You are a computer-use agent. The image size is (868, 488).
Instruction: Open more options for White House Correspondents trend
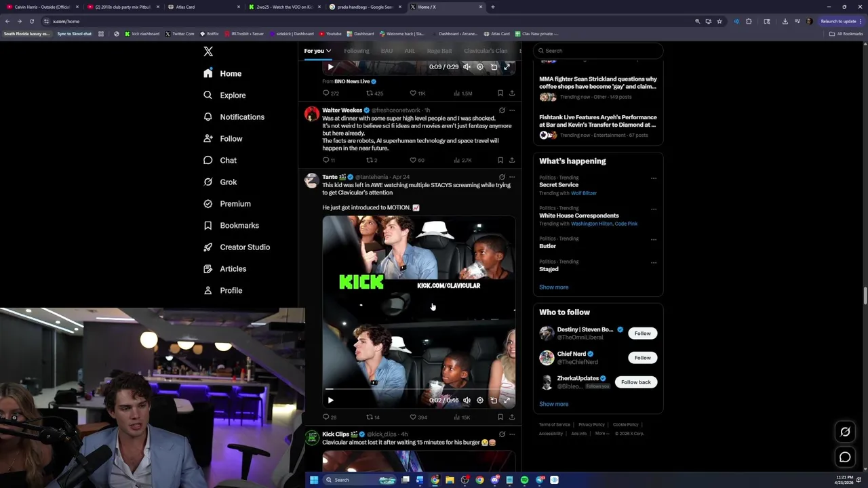tap(654, 209)
